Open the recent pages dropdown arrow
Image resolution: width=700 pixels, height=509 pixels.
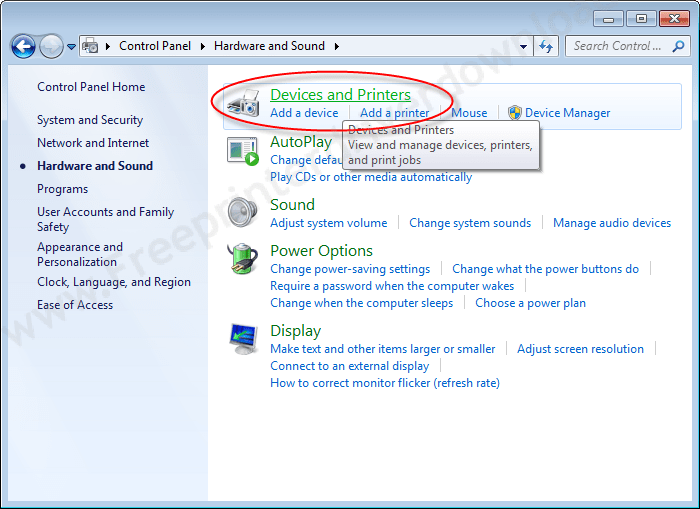tap(71, 46)
